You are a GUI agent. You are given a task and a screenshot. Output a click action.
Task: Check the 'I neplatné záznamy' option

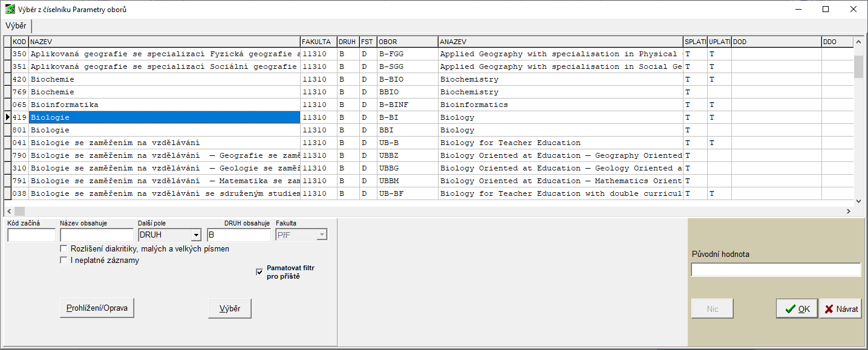64,261
